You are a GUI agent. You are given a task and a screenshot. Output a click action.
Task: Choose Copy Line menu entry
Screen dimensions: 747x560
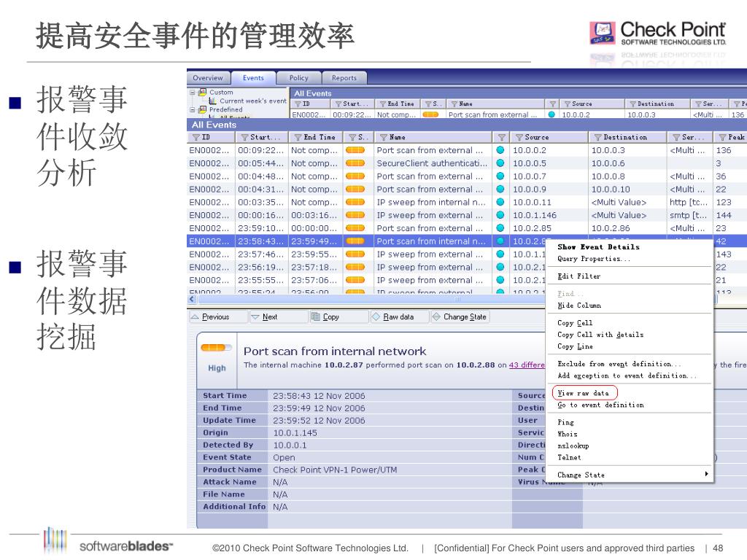(x=575, y=346)
